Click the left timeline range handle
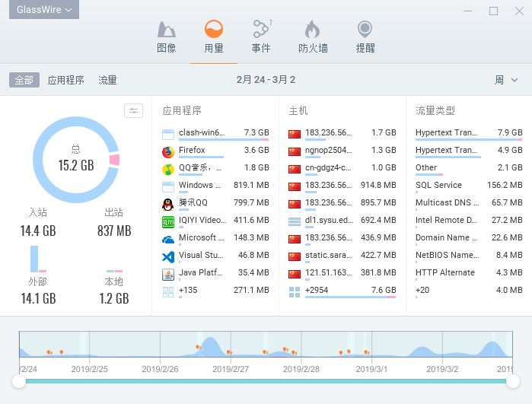 click(19, 381)
